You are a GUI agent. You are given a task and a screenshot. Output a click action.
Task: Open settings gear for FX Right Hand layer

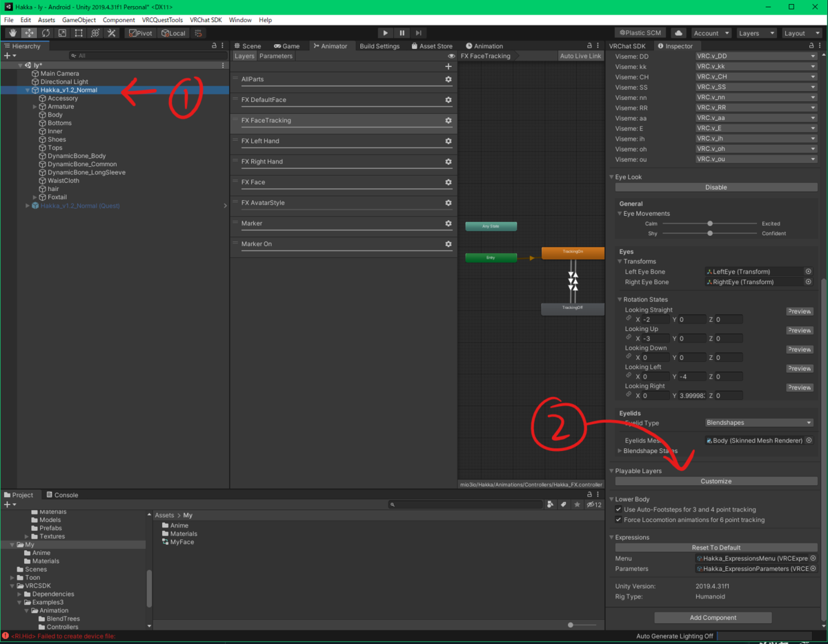point(448,162)
